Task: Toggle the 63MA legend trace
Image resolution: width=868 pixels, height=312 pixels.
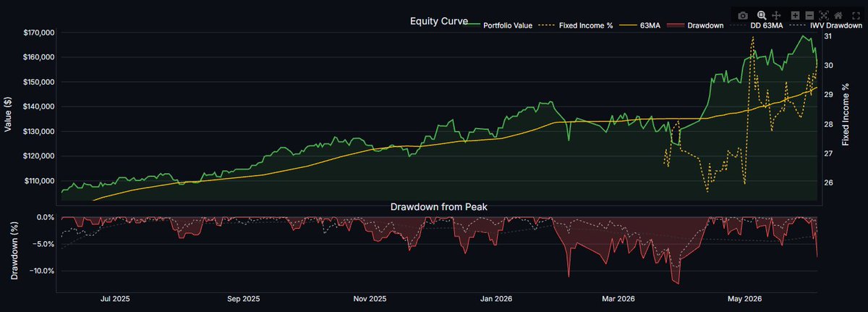Action: [640, 25]
